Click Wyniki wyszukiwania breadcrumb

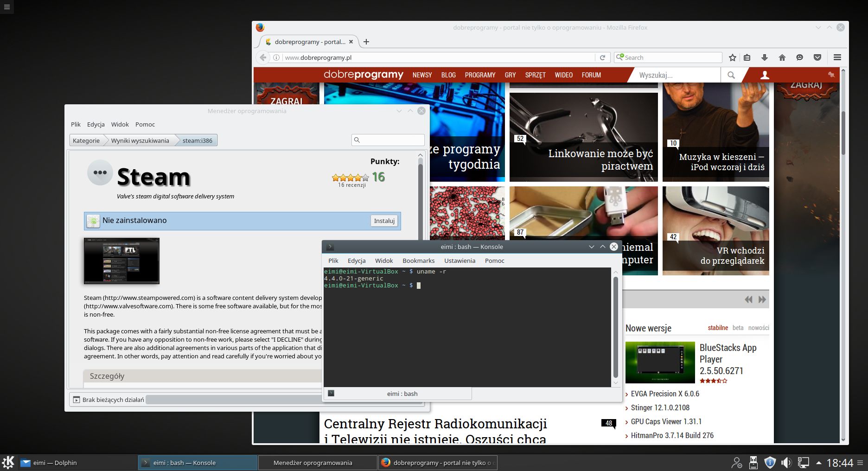pos(140,140)
